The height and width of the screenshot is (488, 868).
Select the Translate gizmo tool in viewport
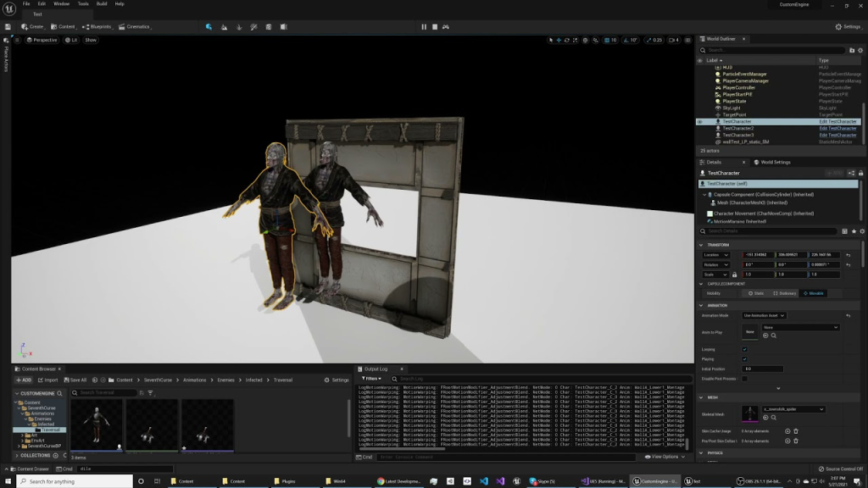(x=559, y=40)
